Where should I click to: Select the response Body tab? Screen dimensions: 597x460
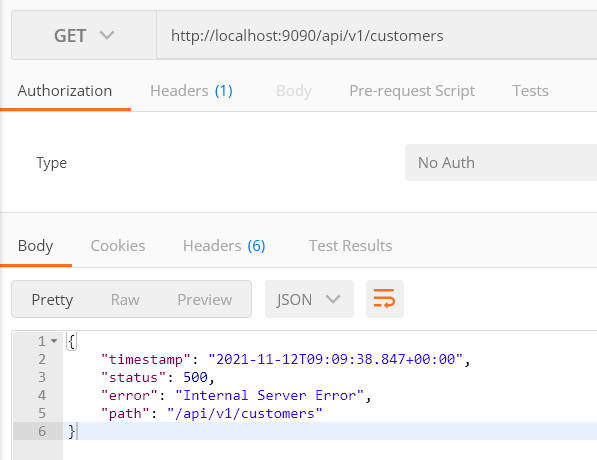click(x=35, y=246)
